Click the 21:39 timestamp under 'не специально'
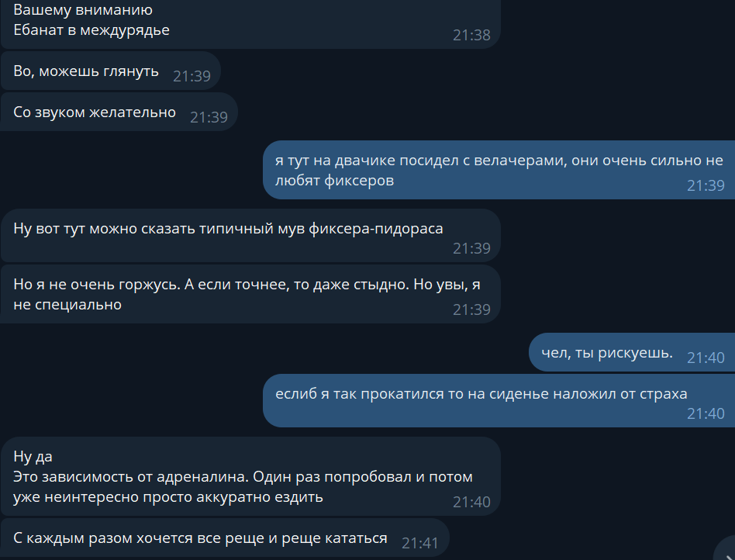Screen dimensions: 735x560 click(471, 309)
